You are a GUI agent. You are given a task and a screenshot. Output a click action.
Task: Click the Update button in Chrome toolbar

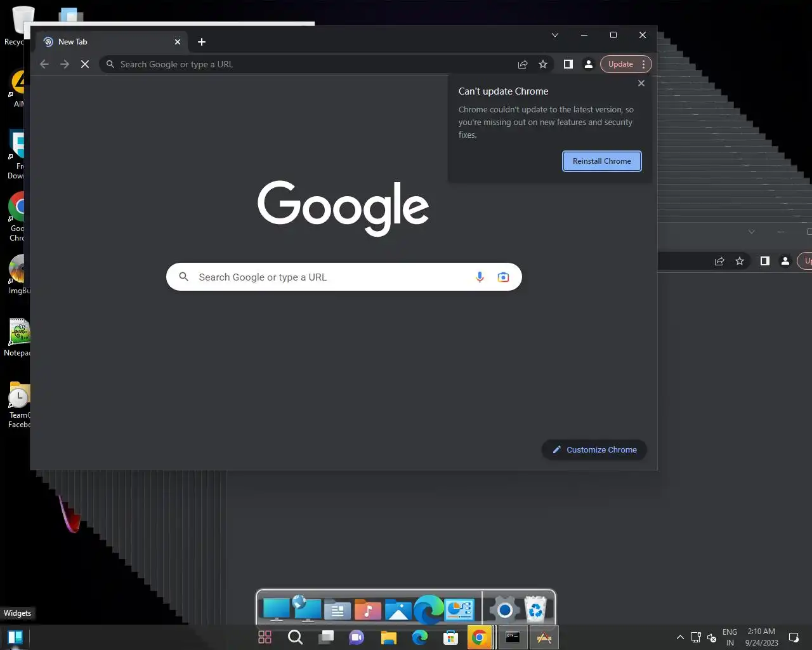(x=620, y=64)
